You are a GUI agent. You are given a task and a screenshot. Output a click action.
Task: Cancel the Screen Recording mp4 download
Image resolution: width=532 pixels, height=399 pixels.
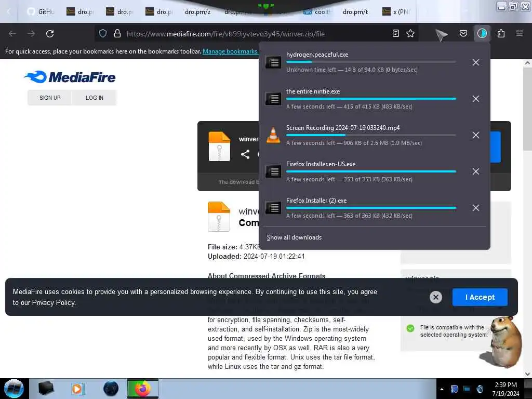pos(476,135)
